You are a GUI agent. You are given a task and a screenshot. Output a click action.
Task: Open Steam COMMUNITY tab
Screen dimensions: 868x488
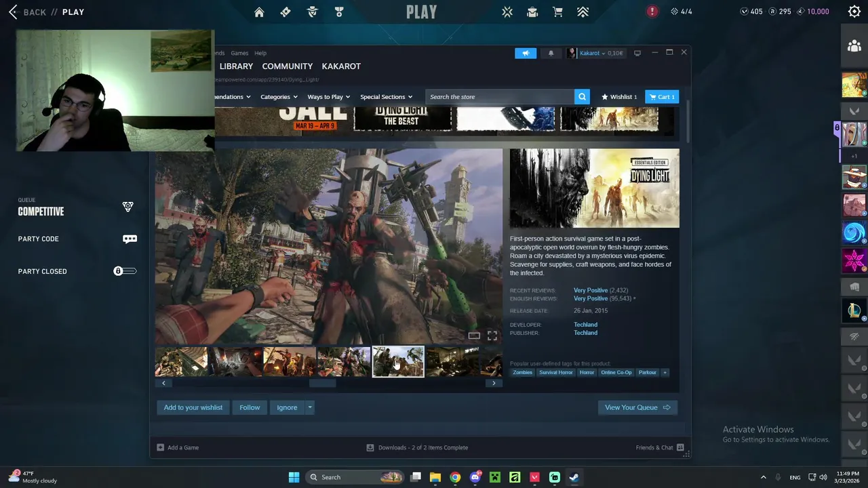click(288, 66)
